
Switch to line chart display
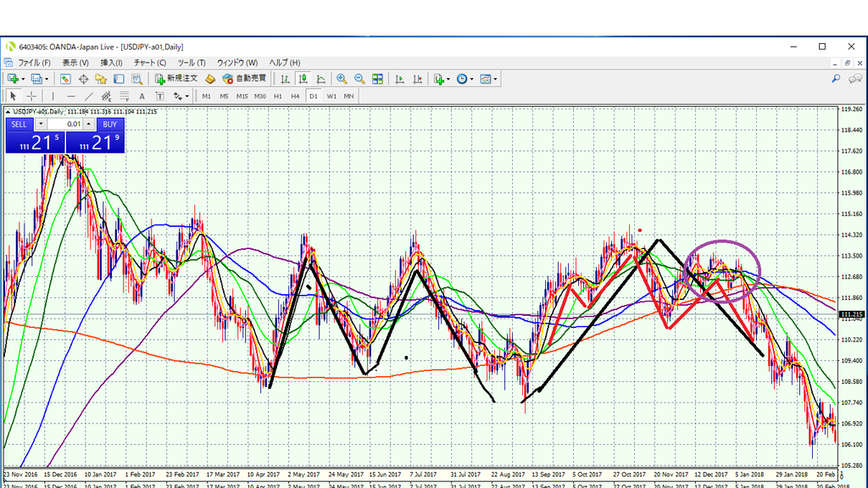[x=320, y=79]
